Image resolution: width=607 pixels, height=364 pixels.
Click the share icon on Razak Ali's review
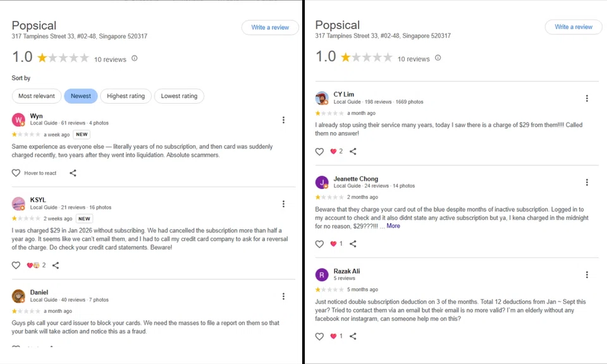(353, 336)
